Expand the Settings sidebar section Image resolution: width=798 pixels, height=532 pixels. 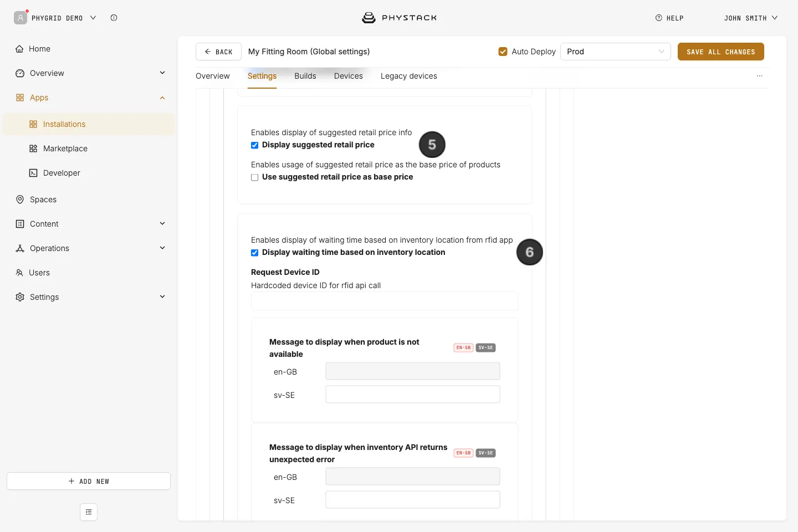(162, 296)
